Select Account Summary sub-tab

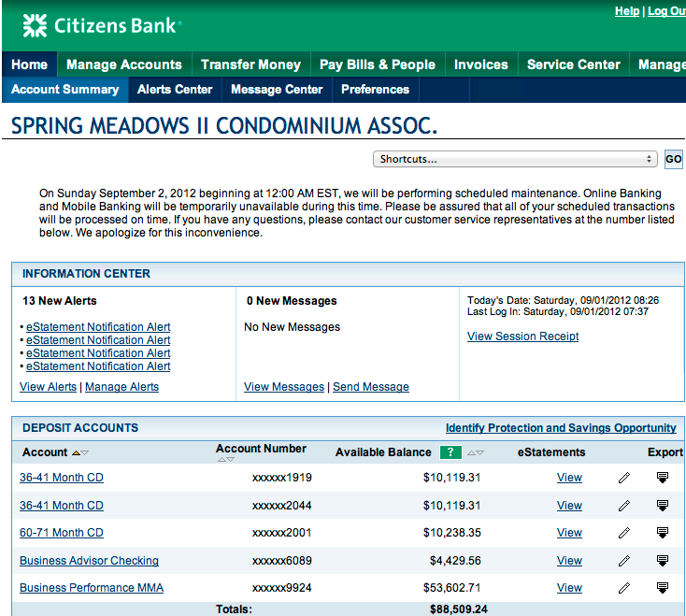point(65,89)
